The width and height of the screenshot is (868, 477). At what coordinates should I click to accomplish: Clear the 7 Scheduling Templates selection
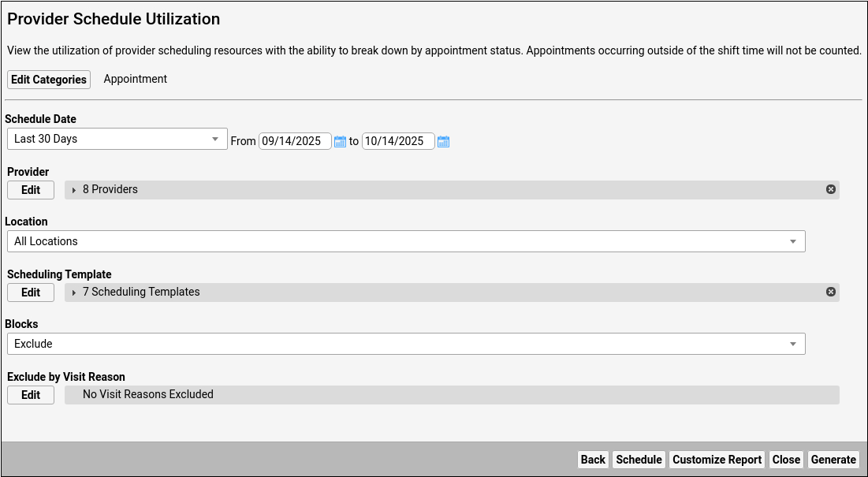831,292
